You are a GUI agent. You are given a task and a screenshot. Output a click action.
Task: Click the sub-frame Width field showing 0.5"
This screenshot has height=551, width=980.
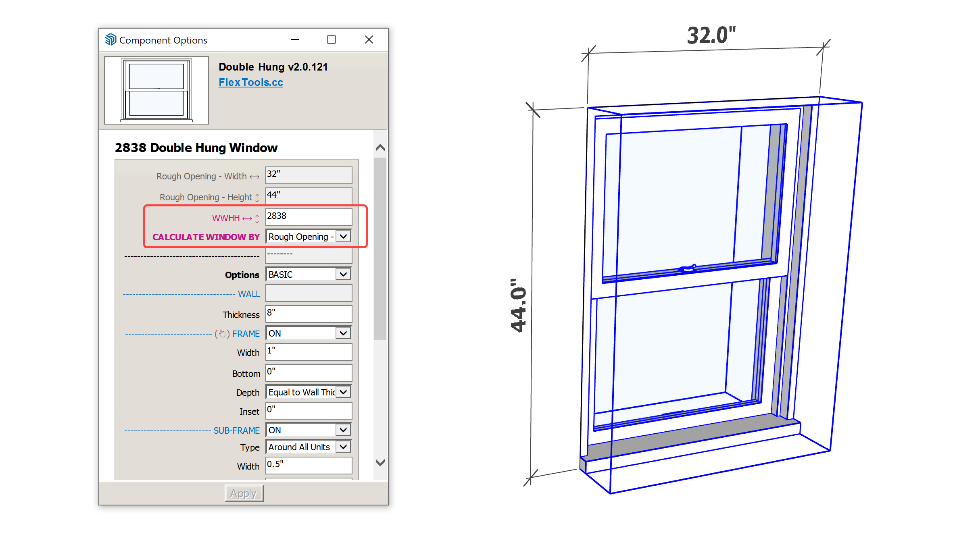point(309,465)
